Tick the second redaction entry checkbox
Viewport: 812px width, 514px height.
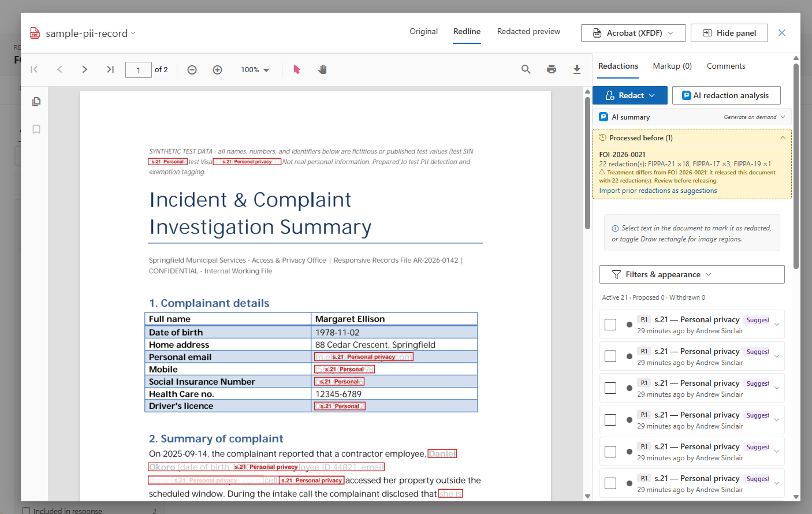[x=610, y=356]
